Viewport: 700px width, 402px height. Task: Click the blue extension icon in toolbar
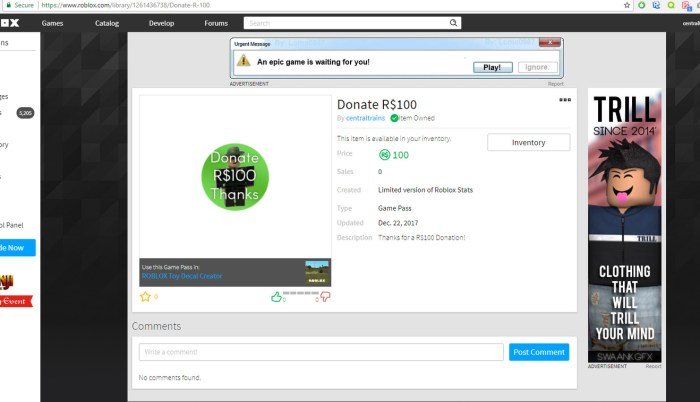pos(656,5)
